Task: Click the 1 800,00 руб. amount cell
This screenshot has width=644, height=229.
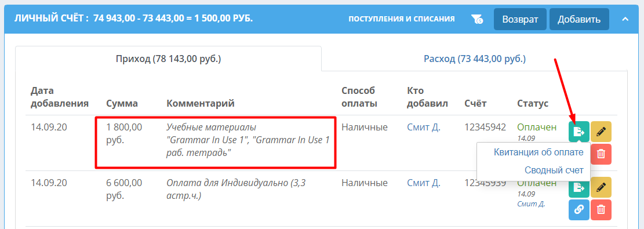Action: [x=124, y=133]
